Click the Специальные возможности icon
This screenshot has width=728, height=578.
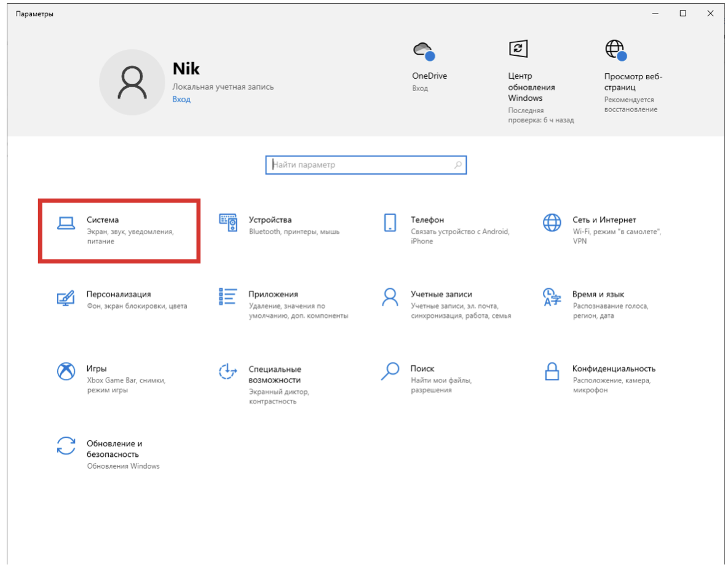pos(228,371)
